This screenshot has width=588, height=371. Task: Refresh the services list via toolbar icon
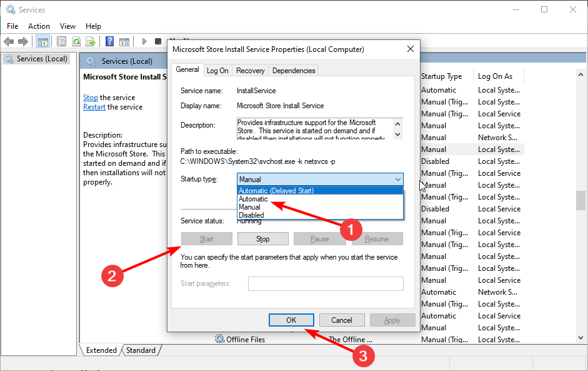tap(76, 41)
